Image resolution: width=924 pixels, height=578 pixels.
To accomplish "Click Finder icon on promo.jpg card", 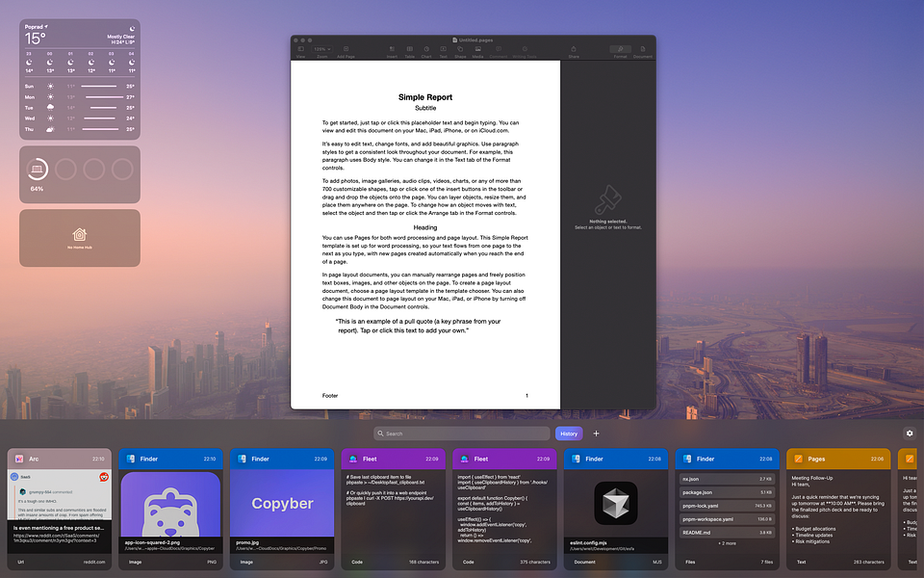I will (x=243, y=459).
